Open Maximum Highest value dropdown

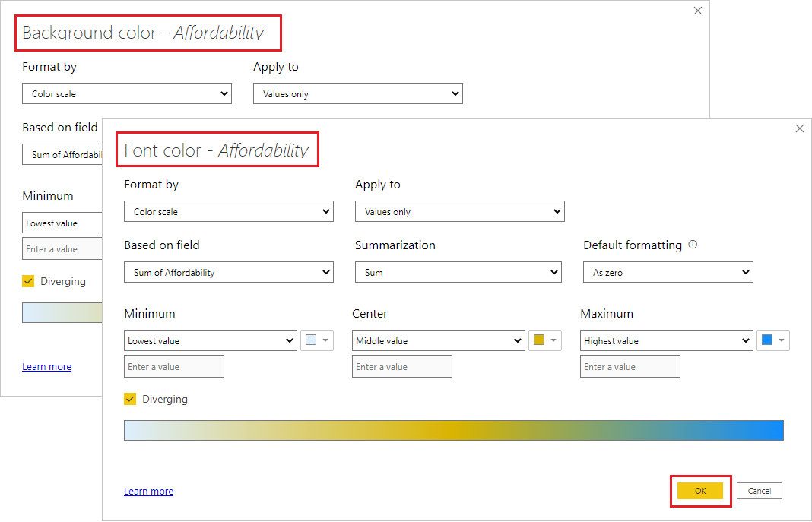tap(667, 340)
